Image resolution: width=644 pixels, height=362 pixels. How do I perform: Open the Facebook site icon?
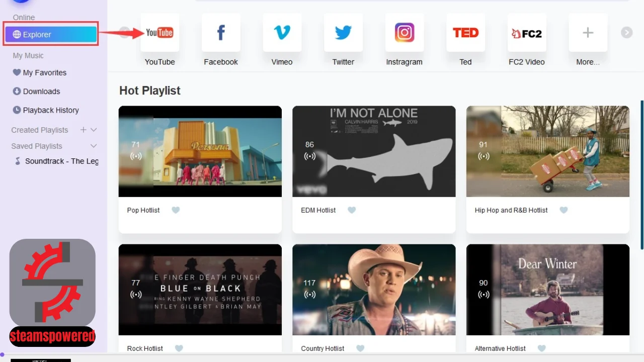pyautogui.click(x=221, y=33)
